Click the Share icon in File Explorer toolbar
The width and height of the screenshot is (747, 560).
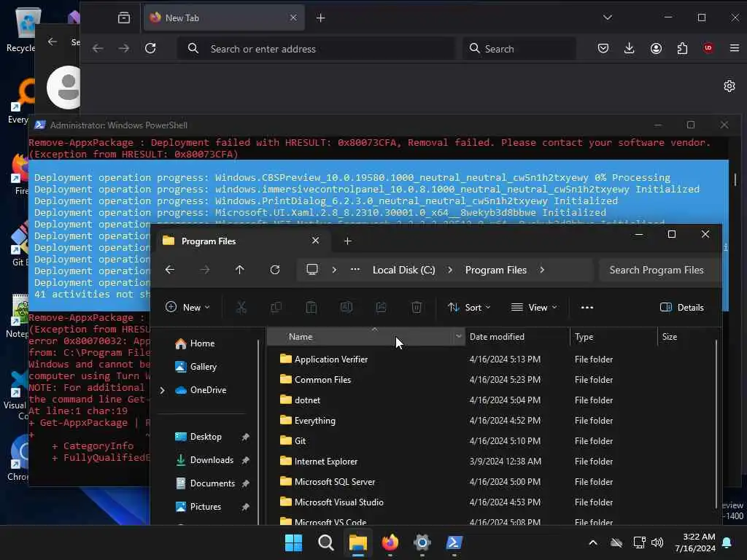click(x=381, y=308)
